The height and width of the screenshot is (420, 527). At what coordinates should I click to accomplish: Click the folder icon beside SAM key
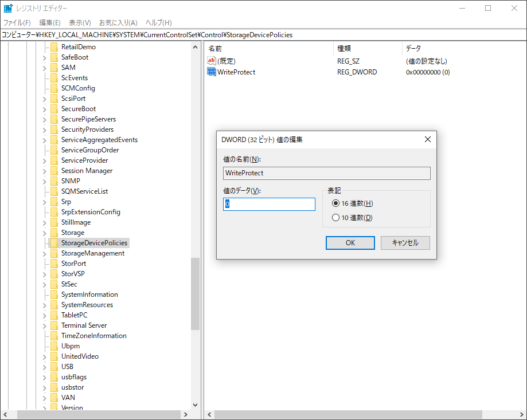53,67
